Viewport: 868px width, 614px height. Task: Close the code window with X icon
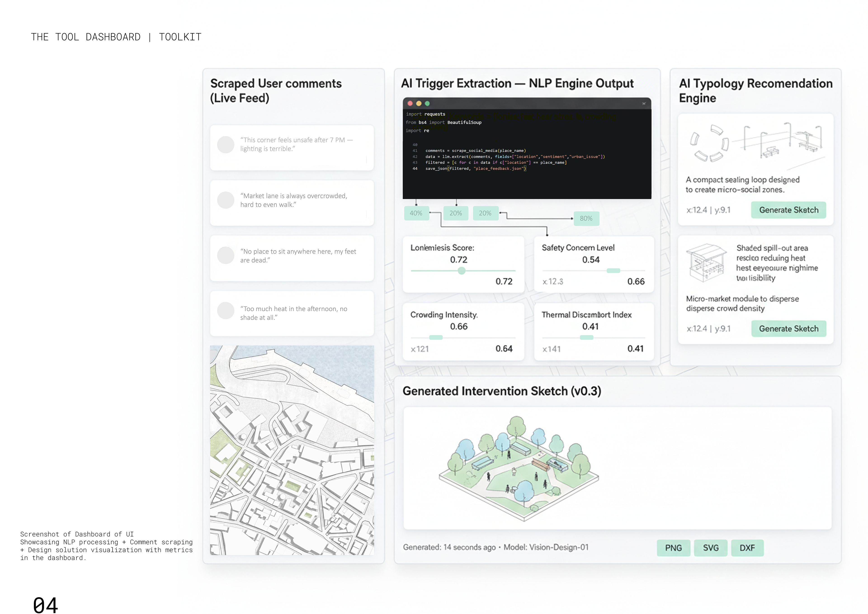click(644, 104)
